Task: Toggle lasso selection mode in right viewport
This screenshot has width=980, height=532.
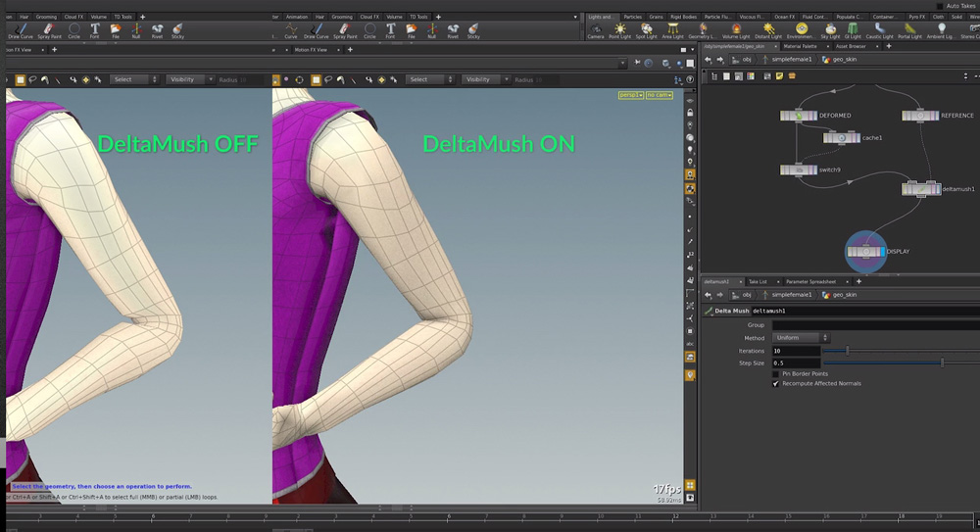Action: (328, 79)
